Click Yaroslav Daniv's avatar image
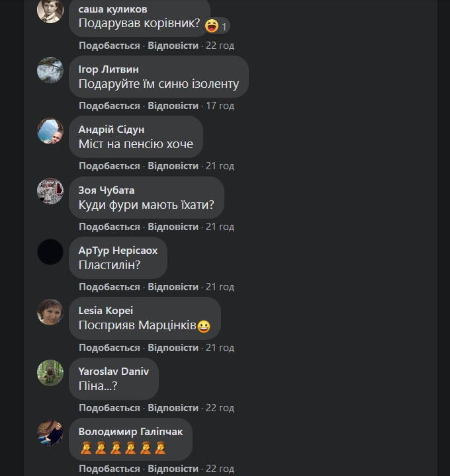Image resolution: width=450 pixels, height=476 pixels. coord(50,372)
